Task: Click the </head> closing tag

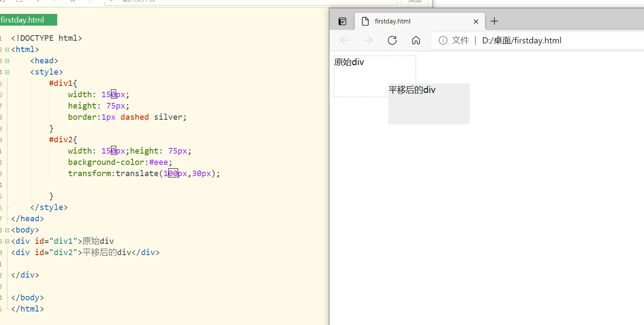Action: click(x=28, y=219)
